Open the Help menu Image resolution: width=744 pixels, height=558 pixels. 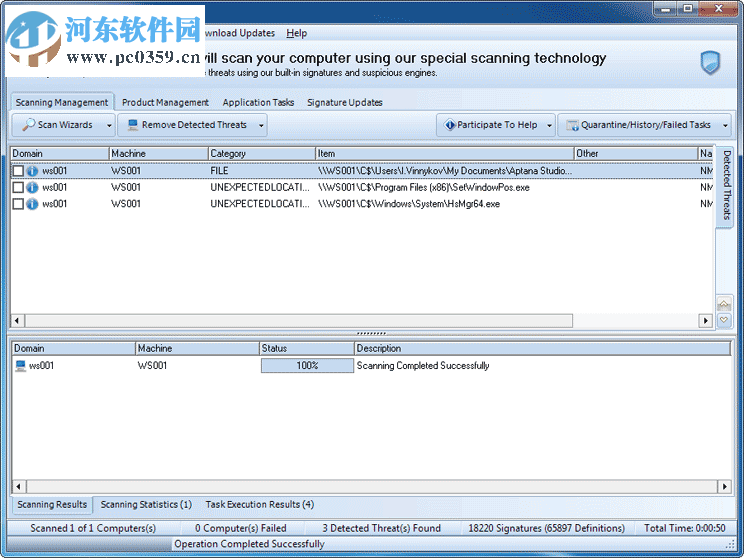point(297,33)
